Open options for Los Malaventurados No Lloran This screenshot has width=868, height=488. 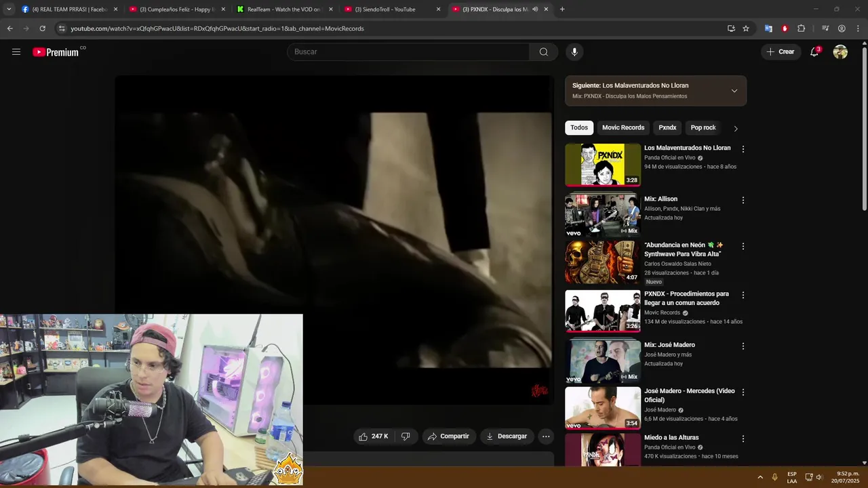tap(743, 149)
